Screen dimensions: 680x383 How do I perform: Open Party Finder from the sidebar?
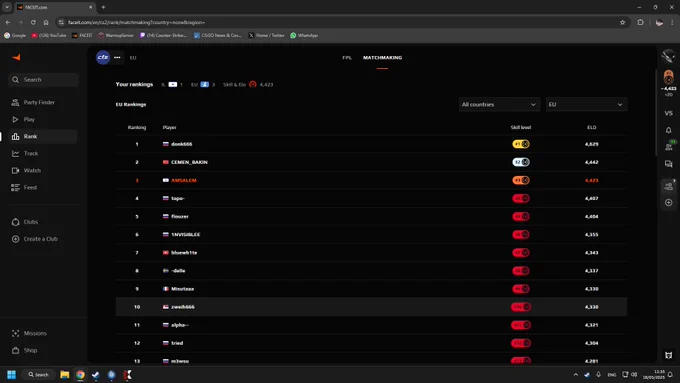(39, 102)
